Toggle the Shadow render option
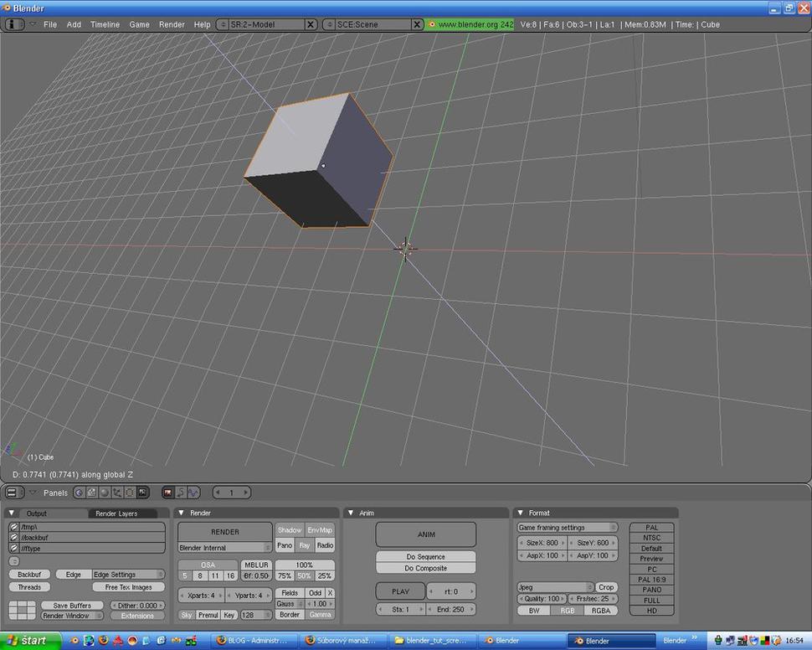The height and width of the screenshot is (650, 812). point(290,529)
